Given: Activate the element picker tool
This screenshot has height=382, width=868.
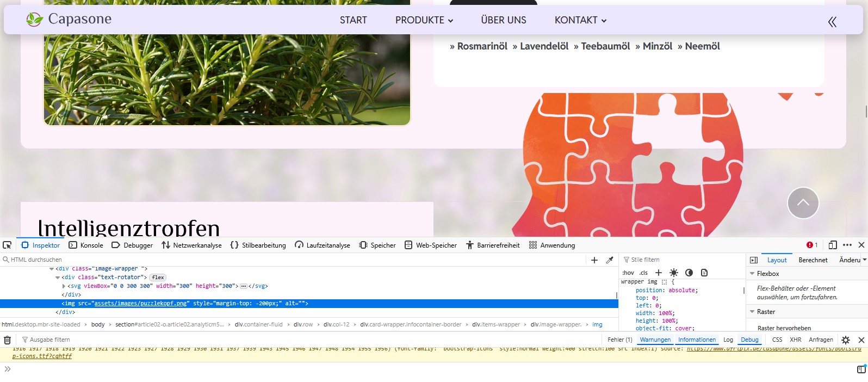Looking at the screenshot, I should coord(7,245).
